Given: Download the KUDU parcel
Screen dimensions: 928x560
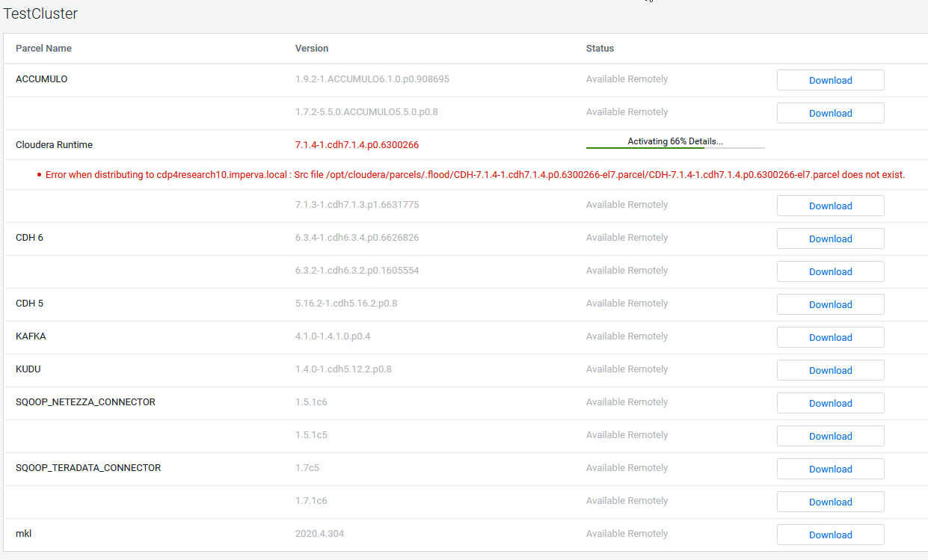Looking at the screenshot, I should click(x=830, y=370).
